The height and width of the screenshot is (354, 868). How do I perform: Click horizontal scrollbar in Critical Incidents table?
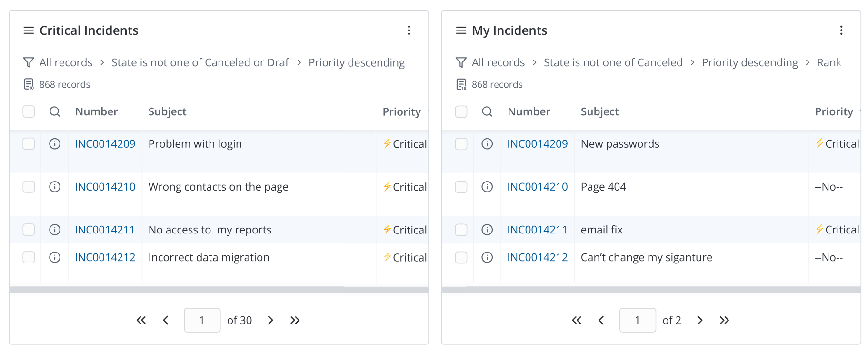pos(219,290)
